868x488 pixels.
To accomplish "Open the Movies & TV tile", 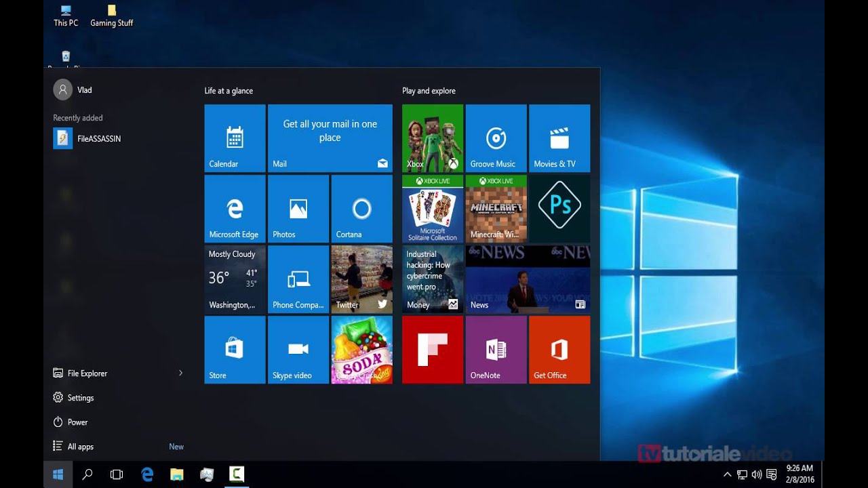I will [559, 138].
